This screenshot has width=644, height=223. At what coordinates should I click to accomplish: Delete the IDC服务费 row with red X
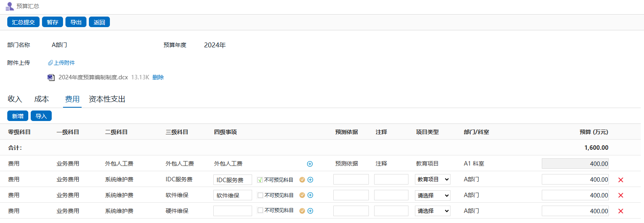[x=621, y=180]
